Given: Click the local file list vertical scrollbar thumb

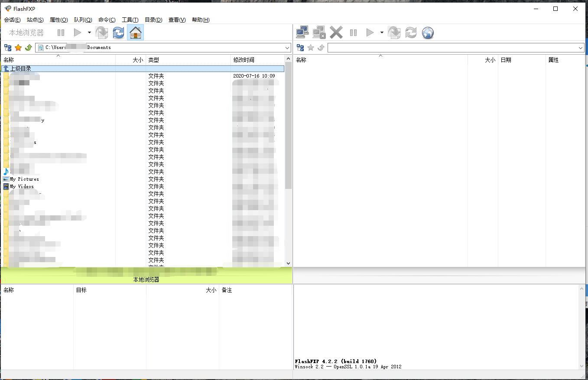Looking at the screenshot, I should [288, 125].
